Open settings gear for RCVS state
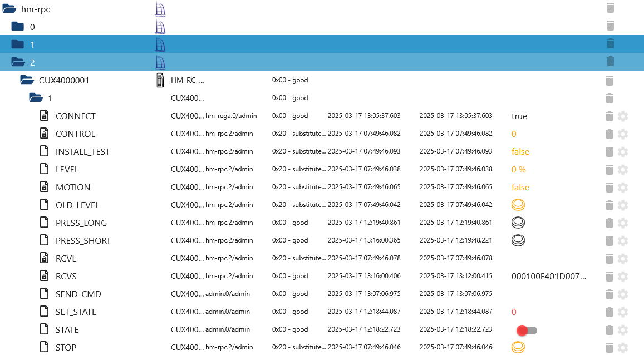 tap(623, 276)
